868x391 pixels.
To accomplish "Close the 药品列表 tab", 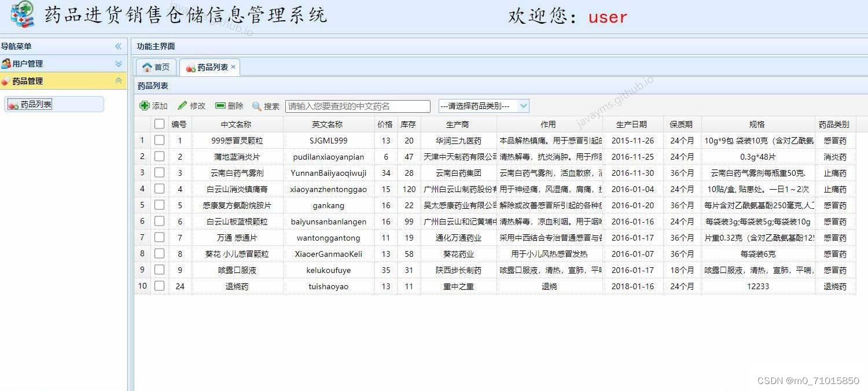I will [233, 67].
